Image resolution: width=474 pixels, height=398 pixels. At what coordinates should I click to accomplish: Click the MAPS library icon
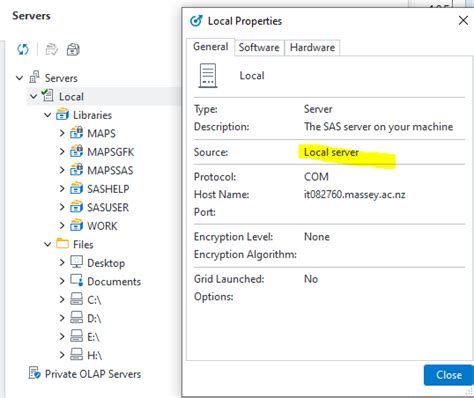coord(76,133)
